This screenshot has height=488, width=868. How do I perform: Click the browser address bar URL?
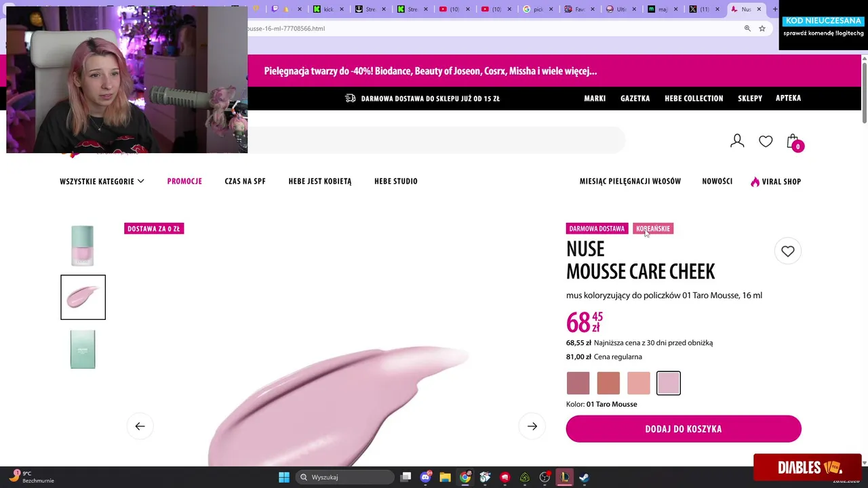point(287,28)
